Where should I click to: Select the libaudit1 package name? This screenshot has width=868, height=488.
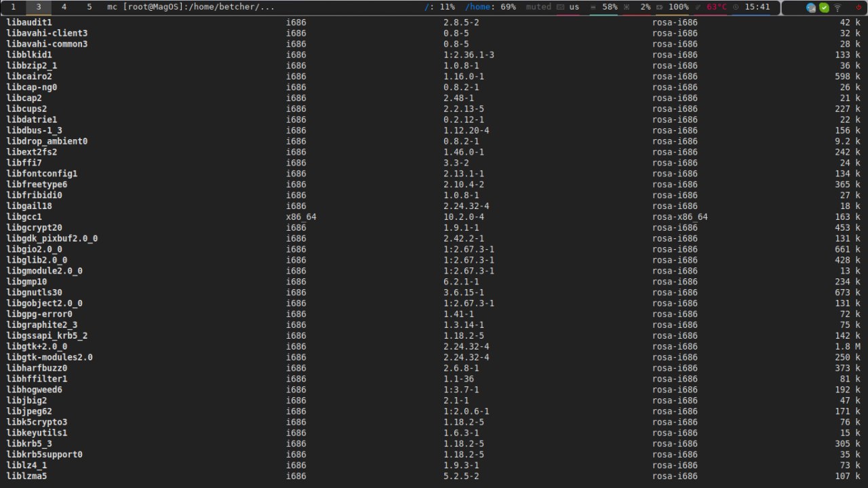(29, 22)
